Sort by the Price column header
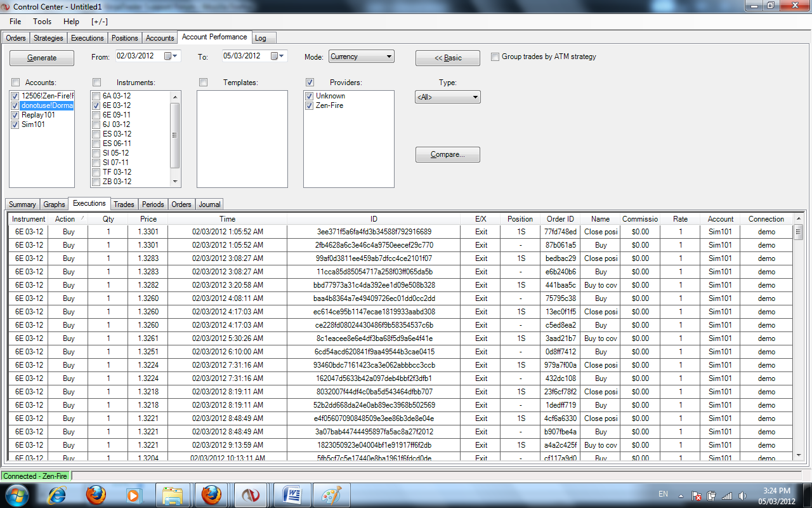812x508 pixels. click(148, 219)
